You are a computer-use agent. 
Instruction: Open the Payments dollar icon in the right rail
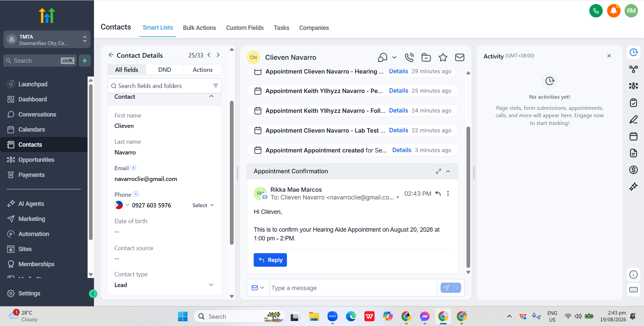(634, 170)
